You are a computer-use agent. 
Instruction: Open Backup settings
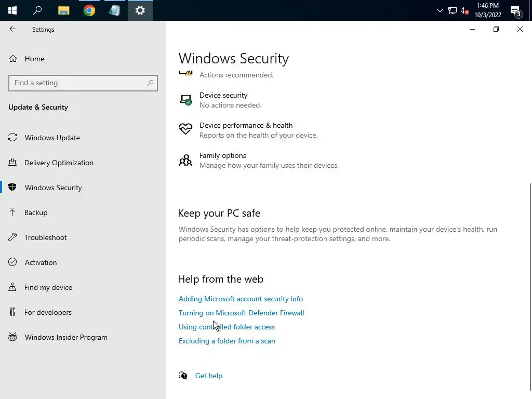coord(36,212)
